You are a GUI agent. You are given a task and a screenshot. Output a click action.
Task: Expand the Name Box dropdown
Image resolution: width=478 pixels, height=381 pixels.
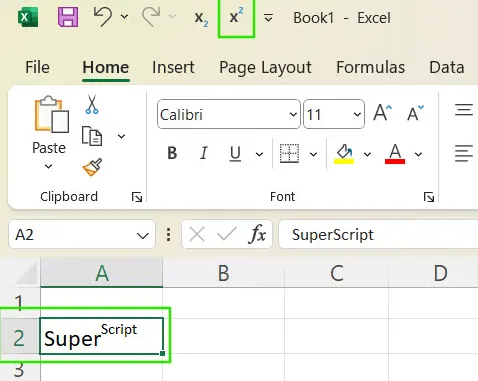[143, 235]
